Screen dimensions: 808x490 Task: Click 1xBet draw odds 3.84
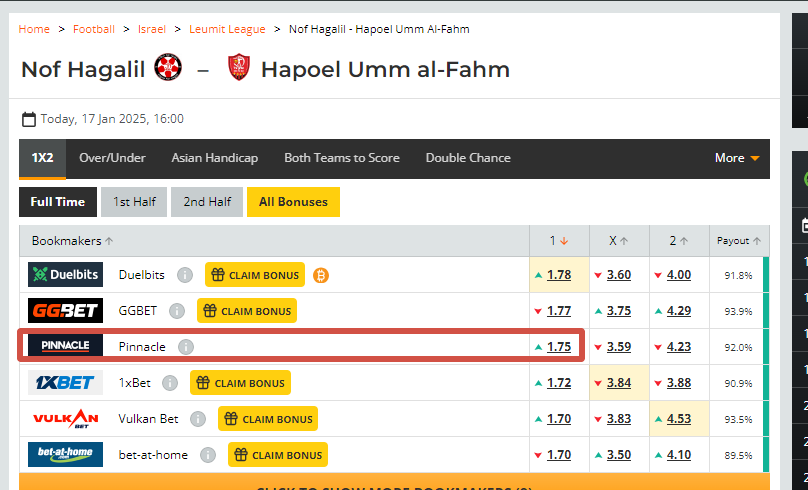[619, 383]
